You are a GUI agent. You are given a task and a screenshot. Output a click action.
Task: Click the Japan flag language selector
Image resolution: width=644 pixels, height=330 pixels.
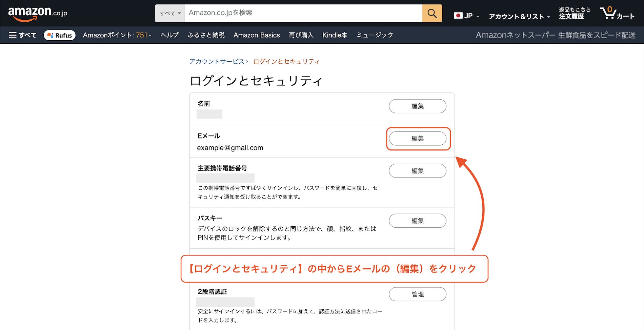[x=466, y=16]
